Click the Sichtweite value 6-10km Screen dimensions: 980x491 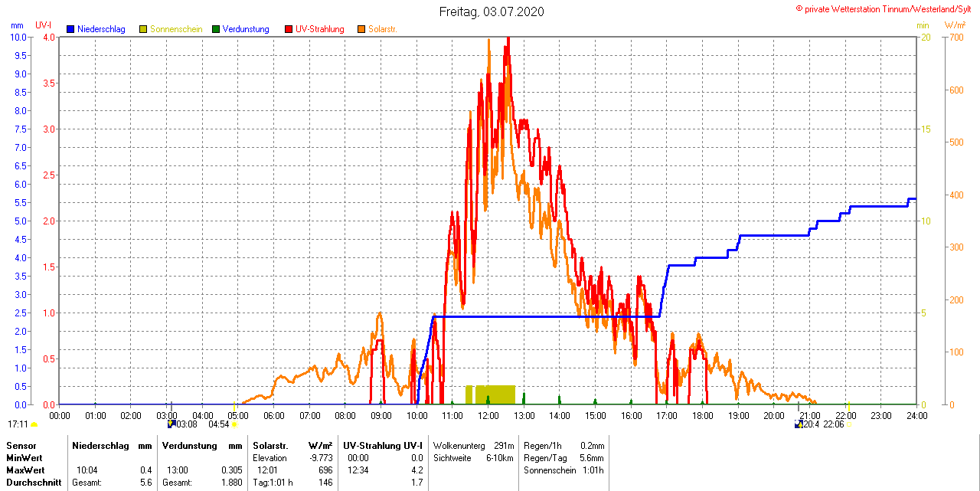point(501,457)
